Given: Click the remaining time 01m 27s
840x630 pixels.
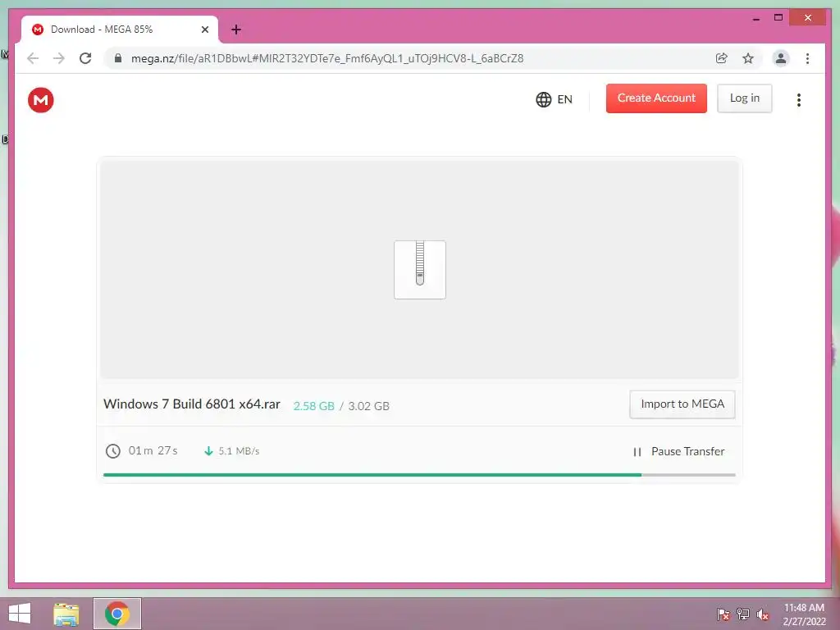Looking at the screenshot, I should 153,450.
